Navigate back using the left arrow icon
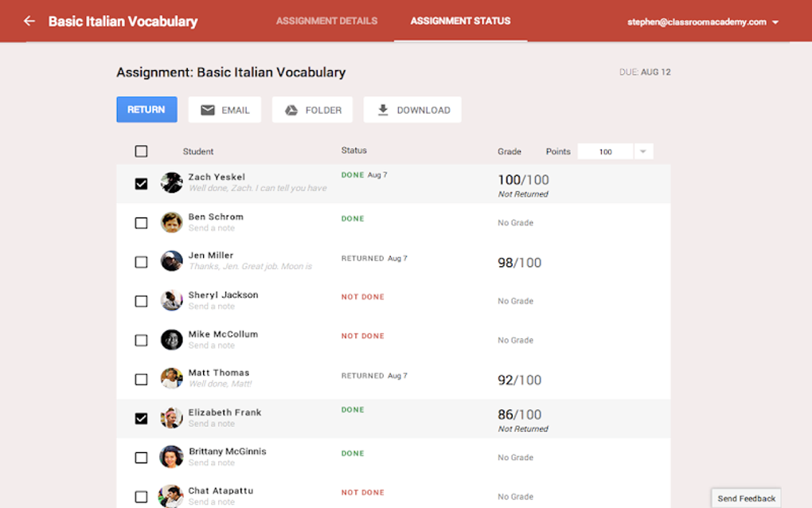 click(29, 21)
